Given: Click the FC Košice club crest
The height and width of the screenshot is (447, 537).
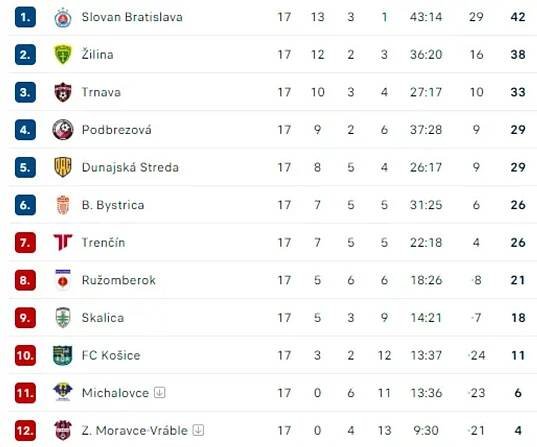Looking at the screenshot, I should (63, 355).
